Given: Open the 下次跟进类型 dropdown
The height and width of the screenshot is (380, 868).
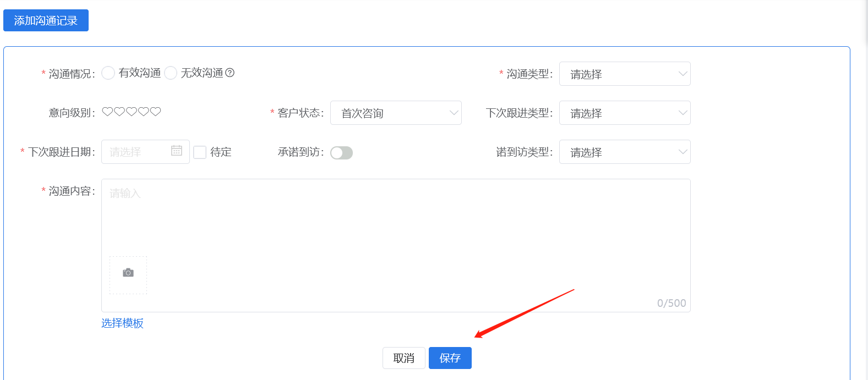Looking at the screenshot, I should coord(625,113).
